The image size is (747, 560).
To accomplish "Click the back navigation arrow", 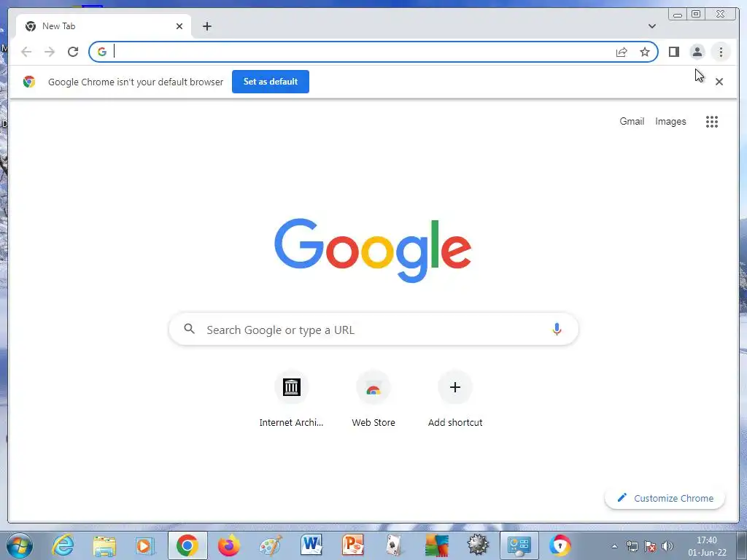I will pos(26,52).
